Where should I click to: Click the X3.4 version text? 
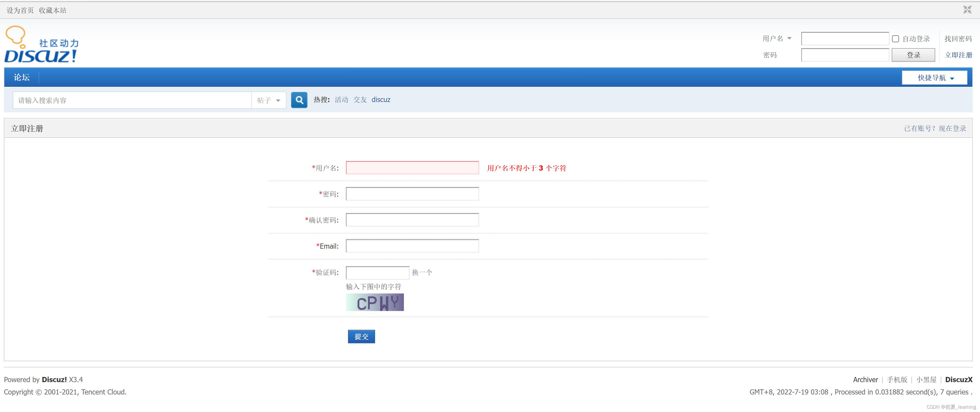point(76,380)
